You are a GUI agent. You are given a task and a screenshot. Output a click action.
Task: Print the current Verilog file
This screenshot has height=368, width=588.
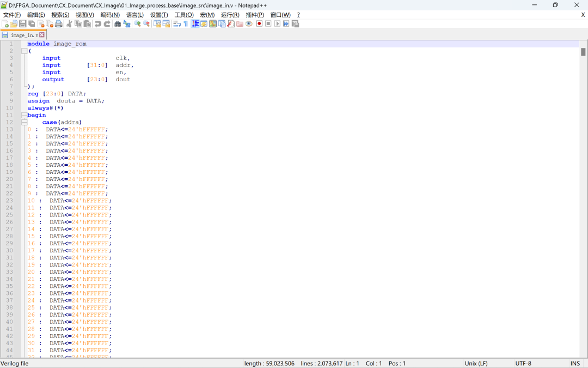pyautogui.click(x=58, y=23)
